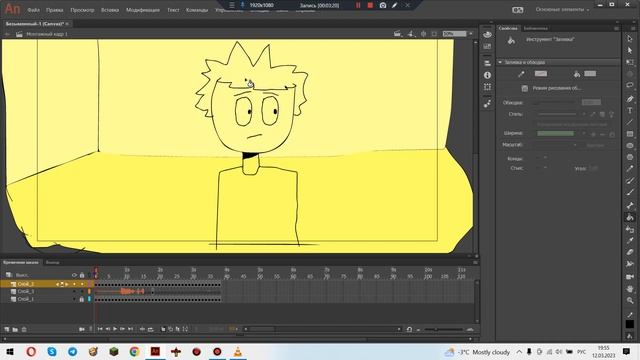
Task: Open the collapsed Transform panel icon
Action: 487,87
